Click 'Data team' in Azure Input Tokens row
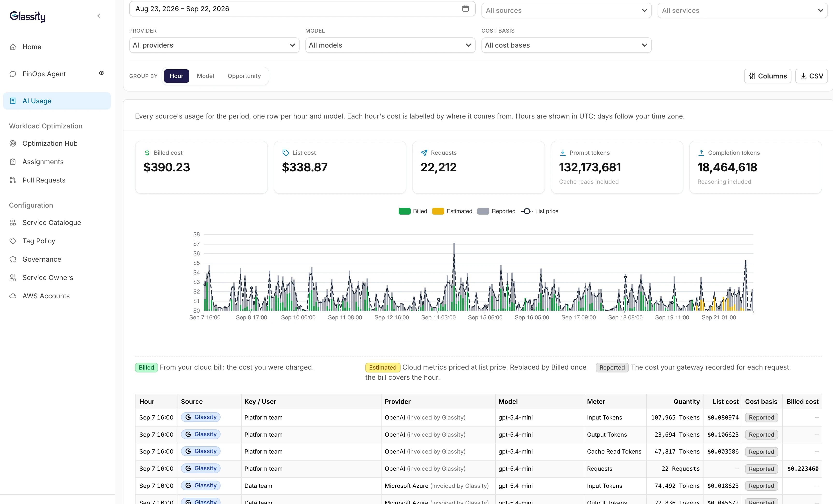This screenshot has width=833, height=504. 258,486
